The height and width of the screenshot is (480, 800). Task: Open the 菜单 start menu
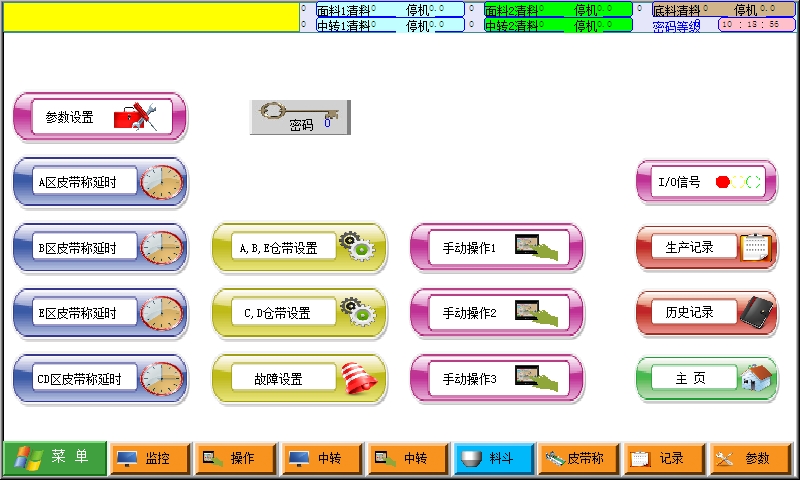[53, 458]
